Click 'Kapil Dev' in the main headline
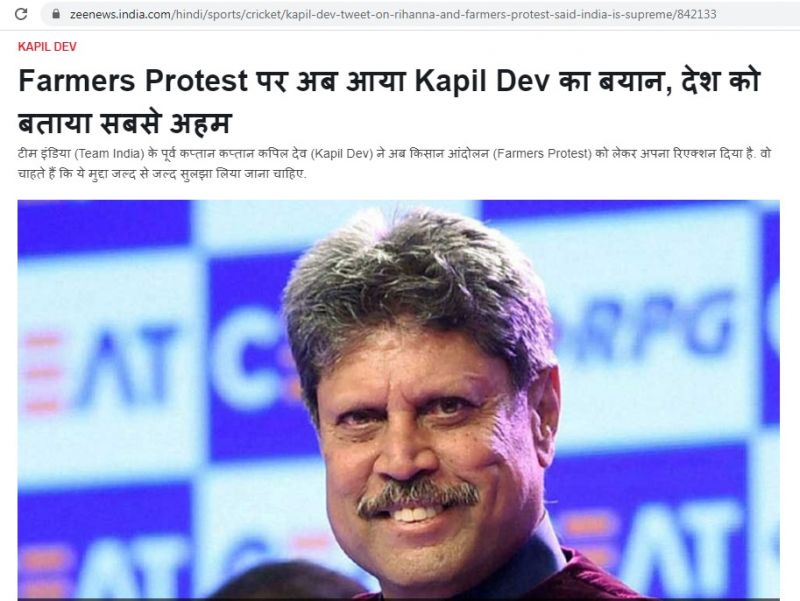Screen dimensions: 800x601 (482, 81)
